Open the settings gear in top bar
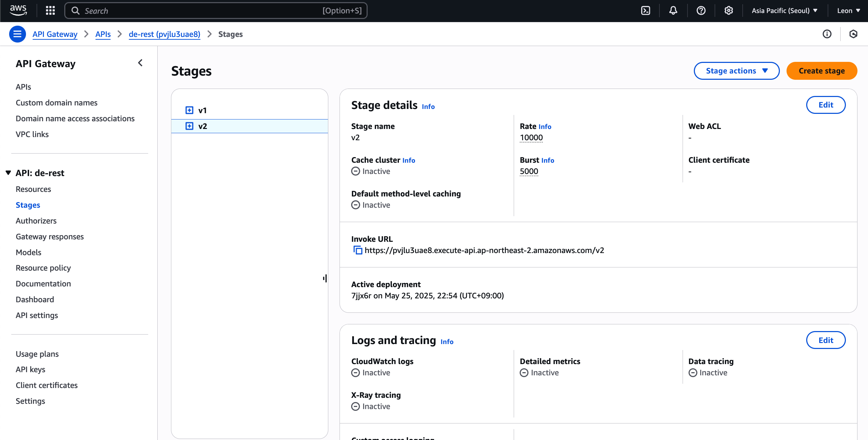 729,11
